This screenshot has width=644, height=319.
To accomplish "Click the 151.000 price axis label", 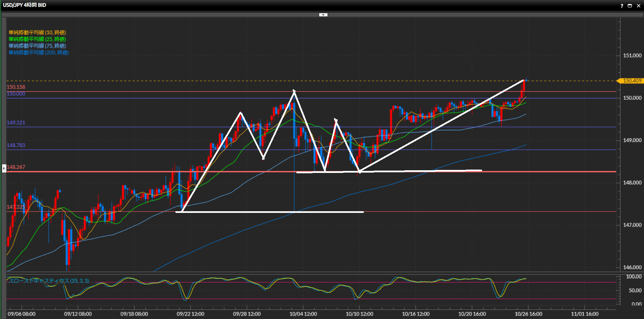I will (x=632, y=55).
